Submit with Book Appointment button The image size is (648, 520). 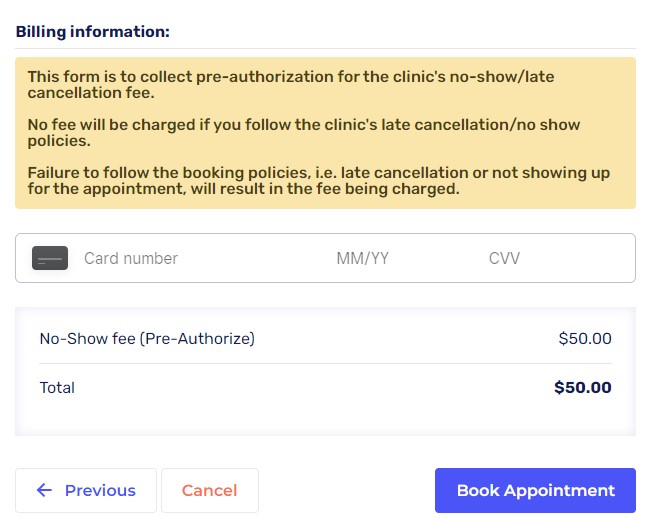coord(535,490)
